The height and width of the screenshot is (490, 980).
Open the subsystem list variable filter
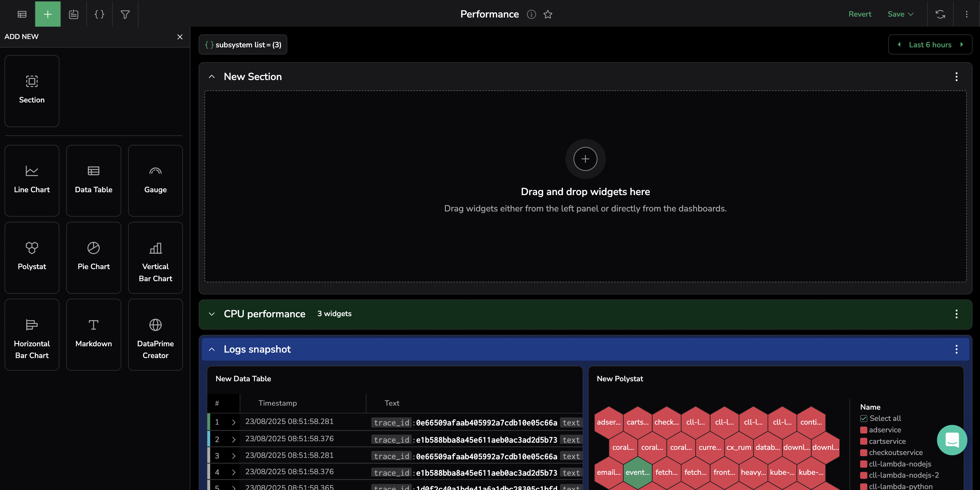tap(243, 44)
